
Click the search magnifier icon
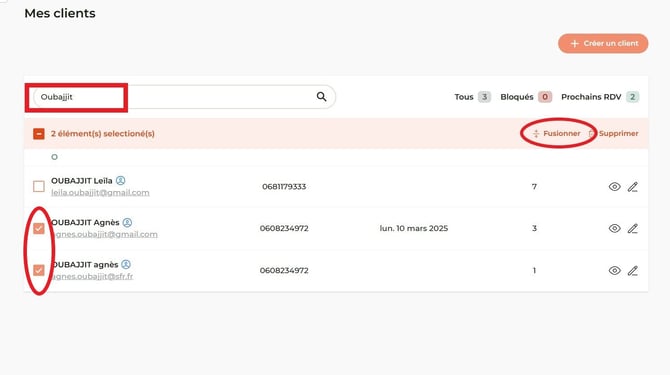[x=321, y=97]
